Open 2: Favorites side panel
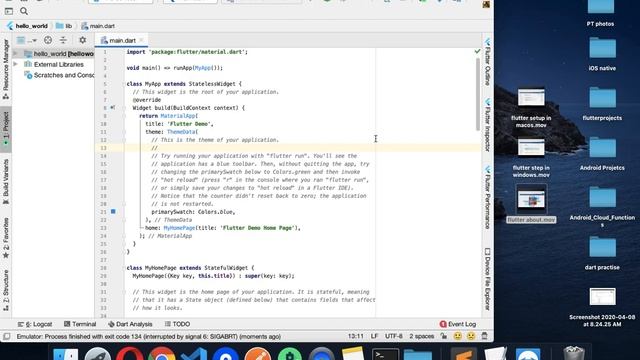This screenshot has width=640, height=360. pyautogui.click(x=6, y=238)
